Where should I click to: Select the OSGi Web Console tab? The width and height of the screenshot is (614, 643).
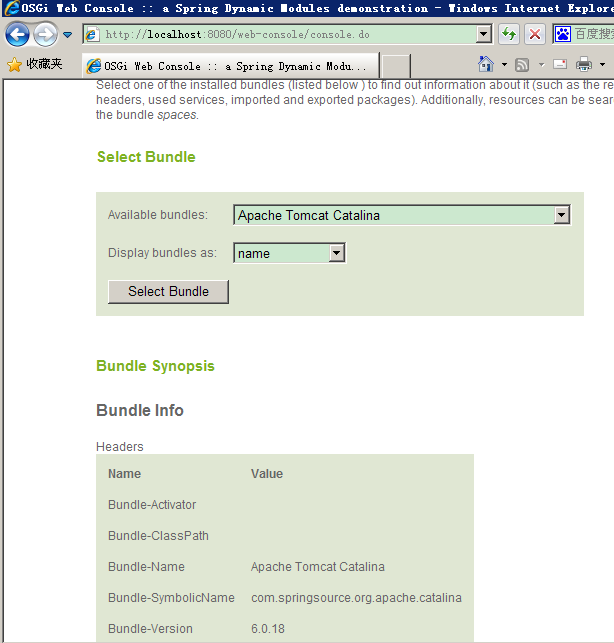pyautogui.click(x=231, y=66)
